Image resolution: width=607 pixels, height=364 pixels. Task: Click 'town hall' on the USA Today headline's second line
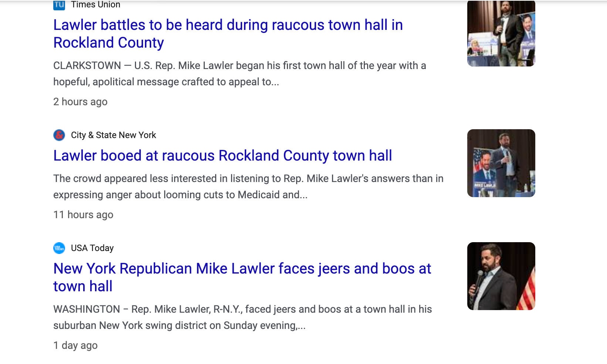pyautogui.click(x=83, y=286)
